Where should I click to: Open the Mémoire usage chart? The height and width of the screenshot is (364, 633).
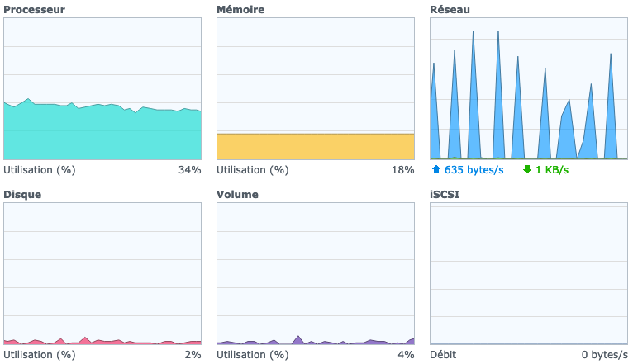315,89
